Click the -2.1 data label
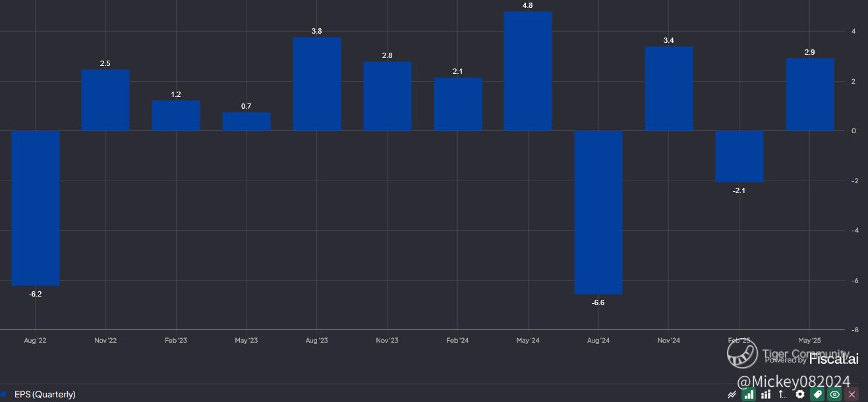Screen dimensions: 868x402 [739, 190]
